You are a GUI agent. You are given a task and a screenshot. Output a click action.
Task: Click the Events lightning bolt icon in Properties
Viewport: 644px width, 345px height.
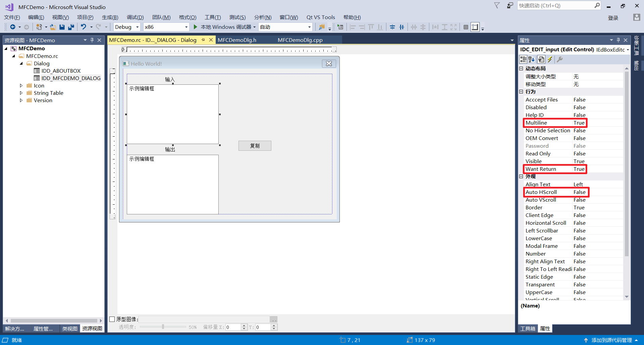tap(550, 59)
